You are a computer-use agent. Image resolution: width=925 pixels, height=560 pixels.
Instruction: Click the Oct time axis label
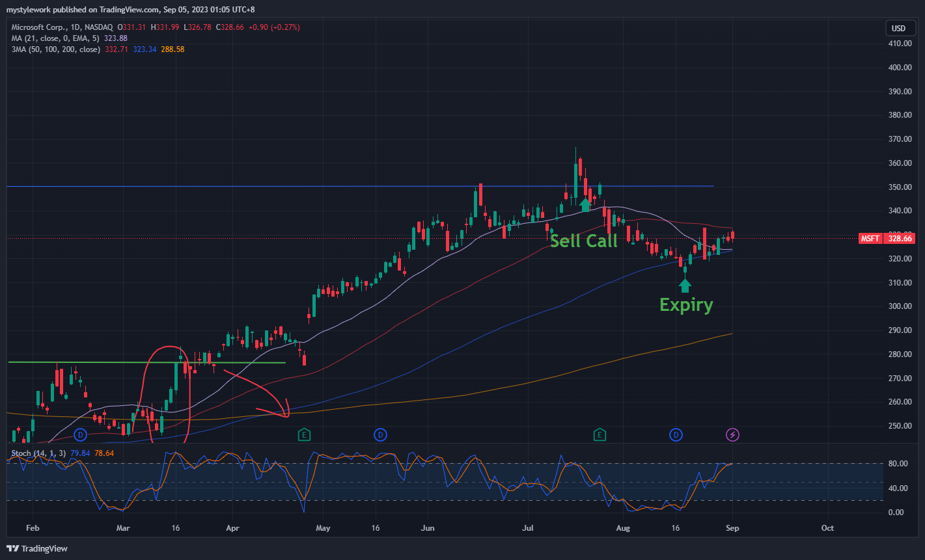click(x=827, y=528)
